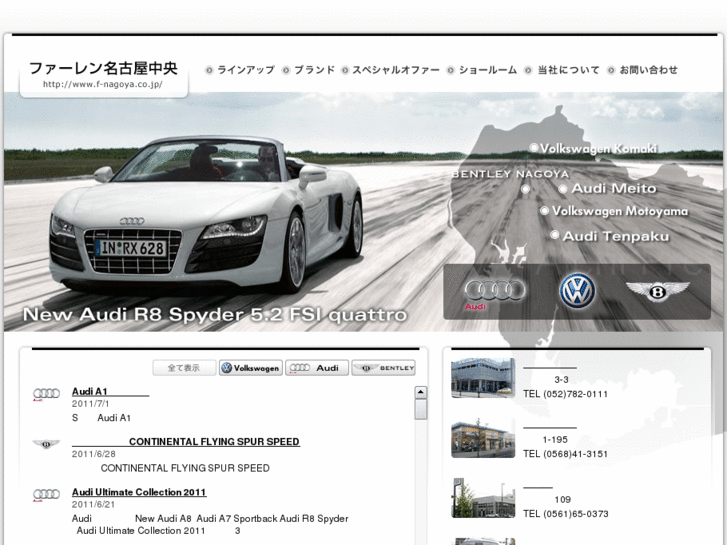This screenshot has width=727, height=545.
Task: Click Audi logo beside Audi A1 news
Action: [x=46, y=395]
